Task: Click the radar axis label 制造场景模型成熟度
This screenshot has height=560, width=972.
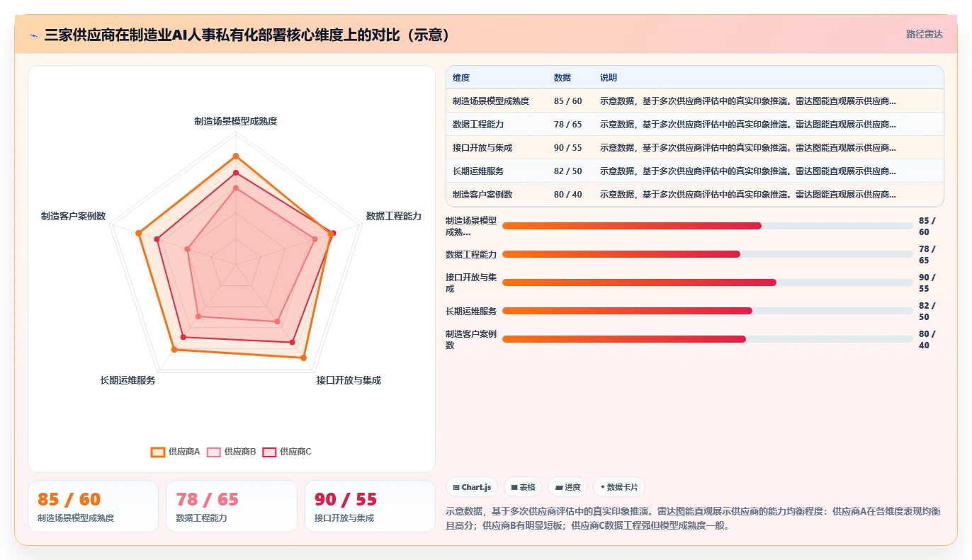Action: pos(236,121)
